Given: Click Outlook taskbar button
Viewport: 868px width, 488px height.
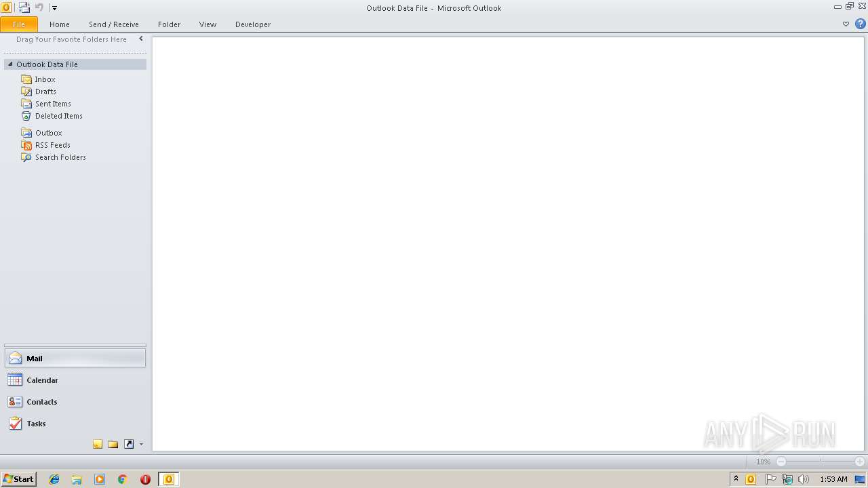Looking at the screenshot, I should click(x=169, y=479).
